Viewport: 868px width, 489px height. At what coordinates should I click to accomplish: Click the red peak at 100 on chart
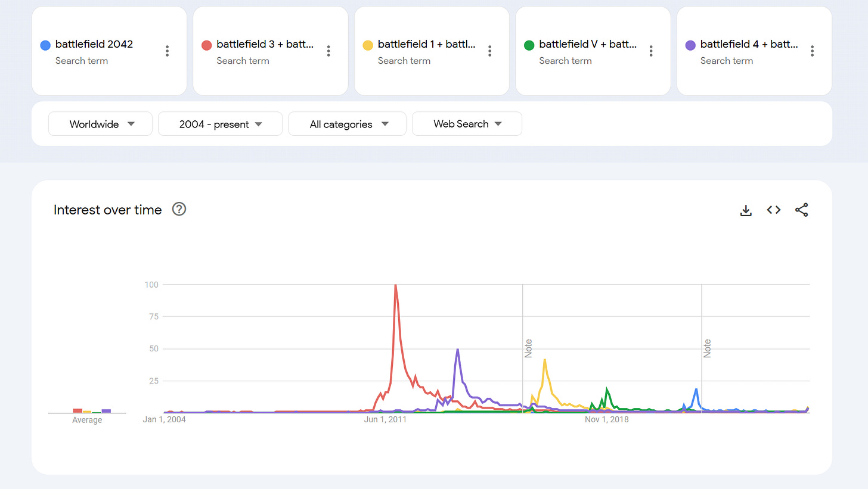(x=395, y=285)
